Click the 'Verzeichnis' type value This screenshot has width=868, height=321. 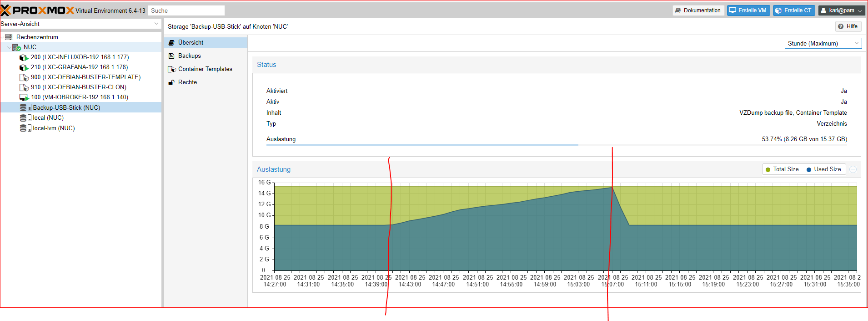coord(832,123)
